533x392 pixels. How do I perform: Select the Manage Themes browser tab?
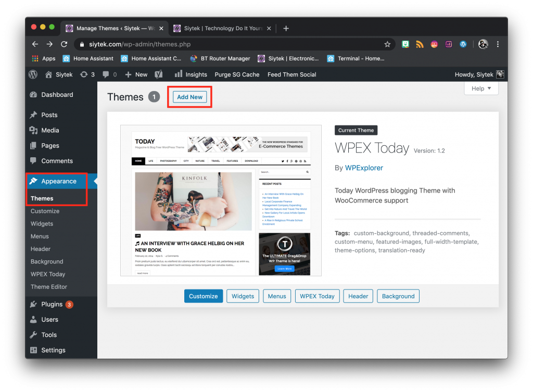pos(115,28)
